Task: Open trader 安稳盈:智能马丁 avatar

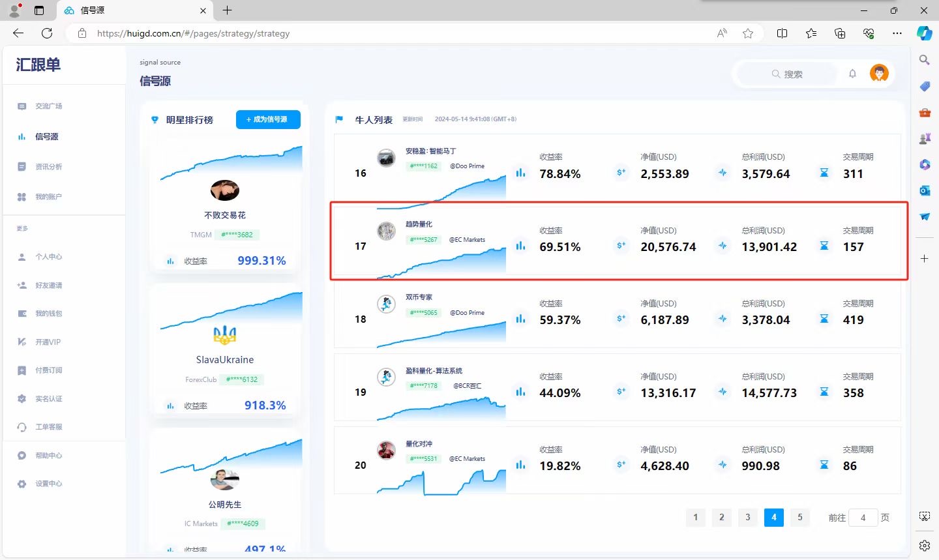Action: (387, 158)
